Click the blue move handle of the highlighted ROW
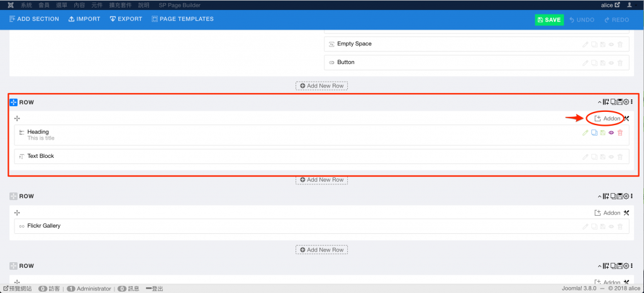 click(14, 102)
